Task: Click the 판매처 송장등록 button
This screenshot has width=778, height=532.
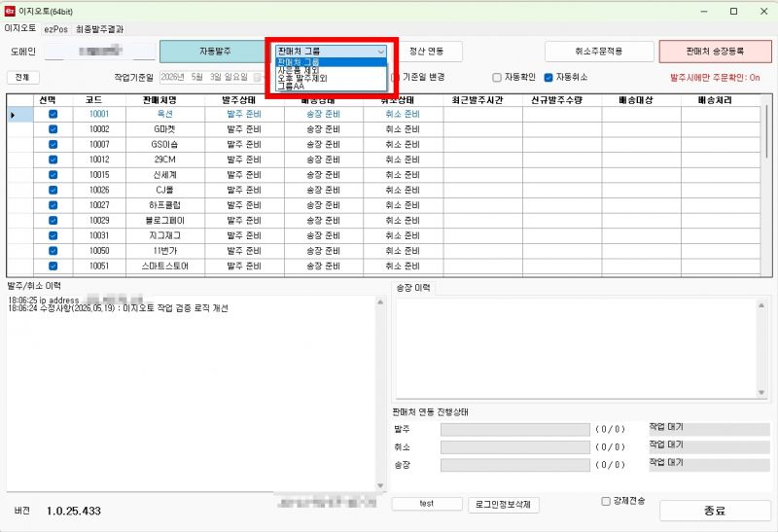Action: point(715,52)
